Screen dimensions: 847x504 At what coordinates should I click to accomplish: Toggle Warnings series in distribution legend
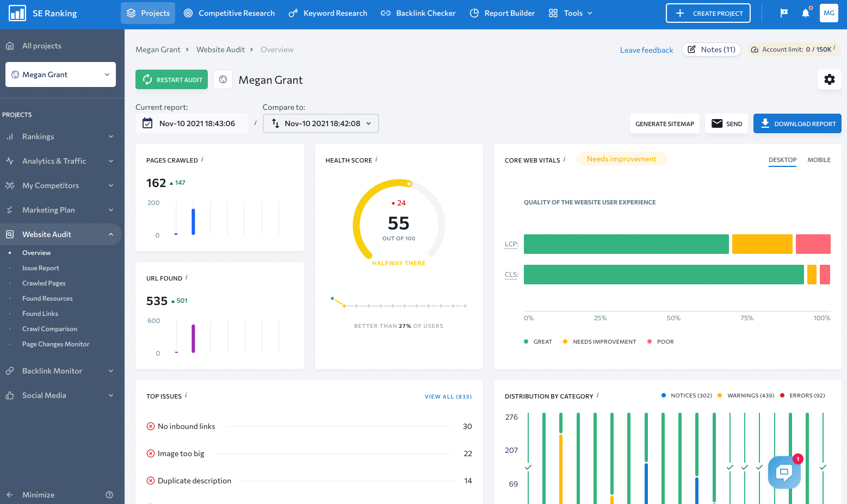(x=746, y=395)
